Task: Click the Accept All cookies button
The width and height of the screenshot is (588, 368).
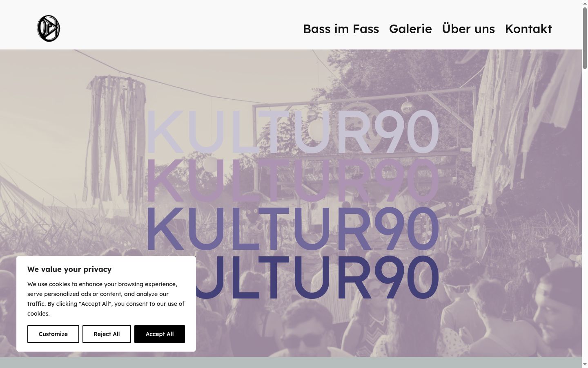Action: [x=160, y=334]
